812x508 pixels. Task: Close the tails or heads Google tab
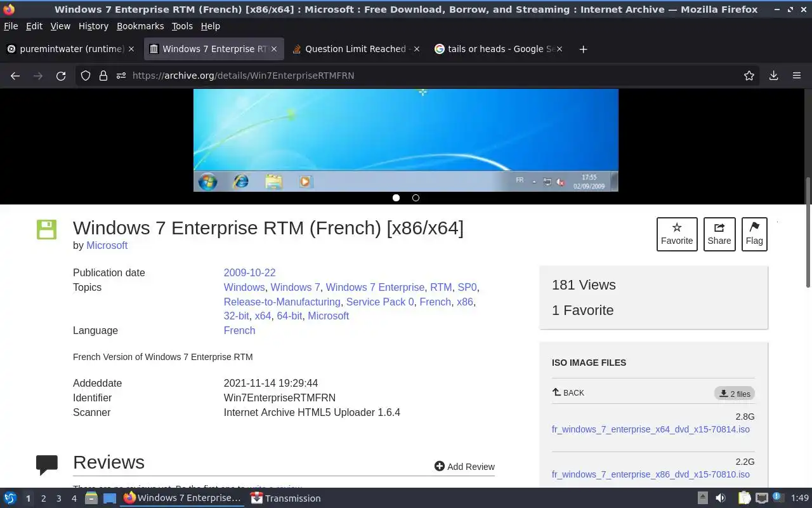pos(560,49)
